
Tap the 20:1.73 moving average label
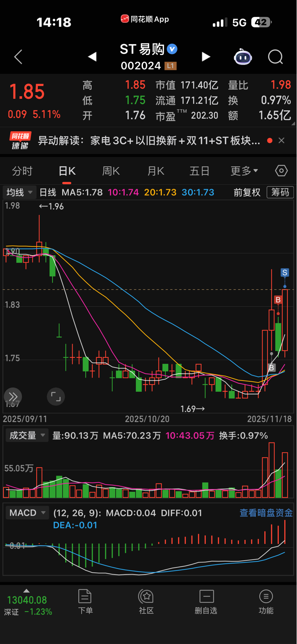point(160,192)
